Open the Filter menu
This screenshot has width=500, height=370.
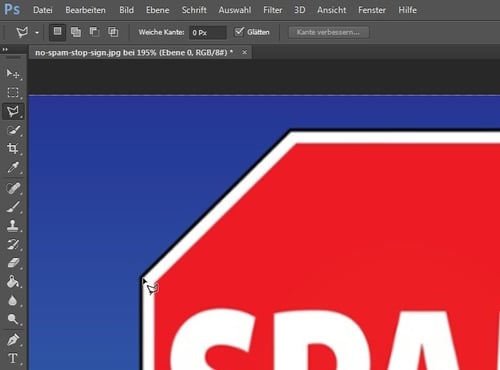272,10
